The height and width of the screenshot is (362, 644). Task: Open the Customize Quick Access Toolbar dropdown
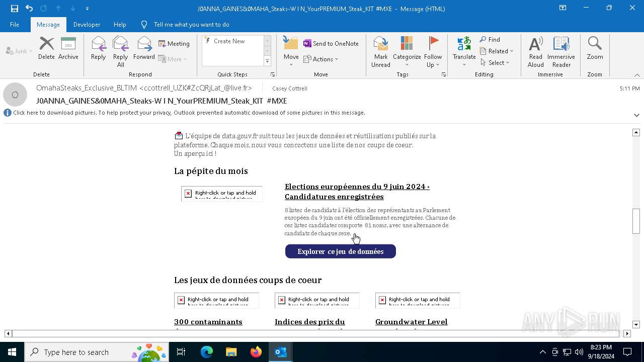click(x=87, y=9)
